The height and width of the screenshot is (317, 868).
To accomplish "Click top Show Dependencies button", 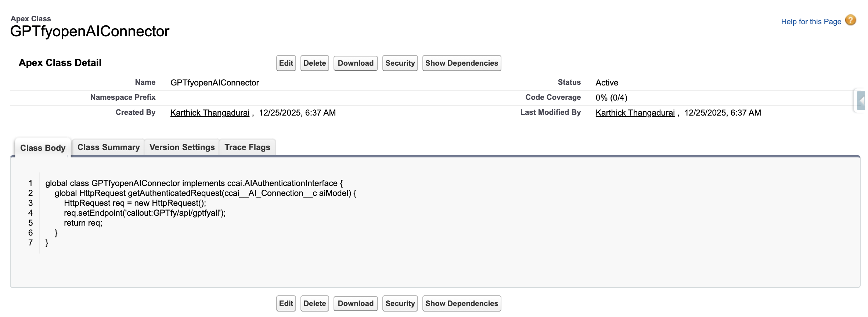I will point(461,63).
